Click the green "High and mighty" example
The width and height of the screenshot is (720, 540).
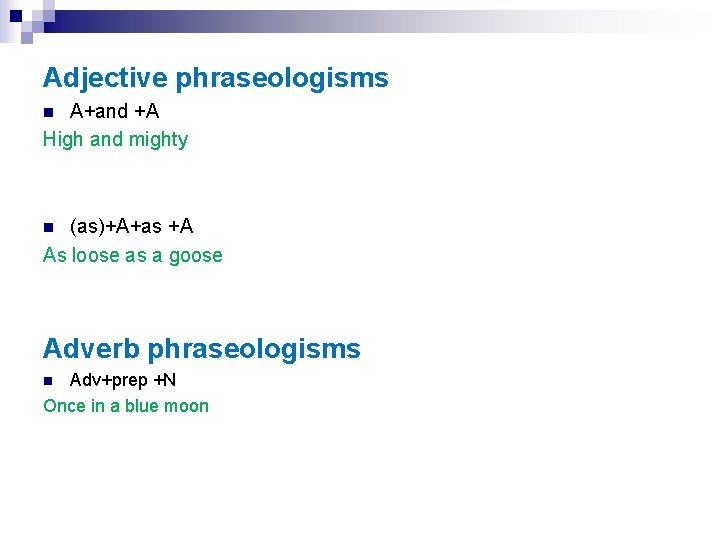pos(115,139)
